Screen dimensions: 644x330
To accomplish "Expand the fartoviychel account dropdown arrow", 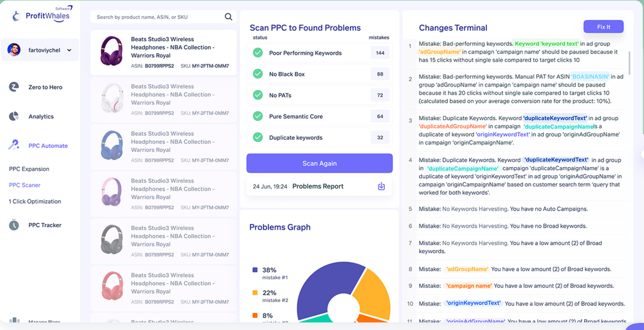I will click(x=69, y=50).
